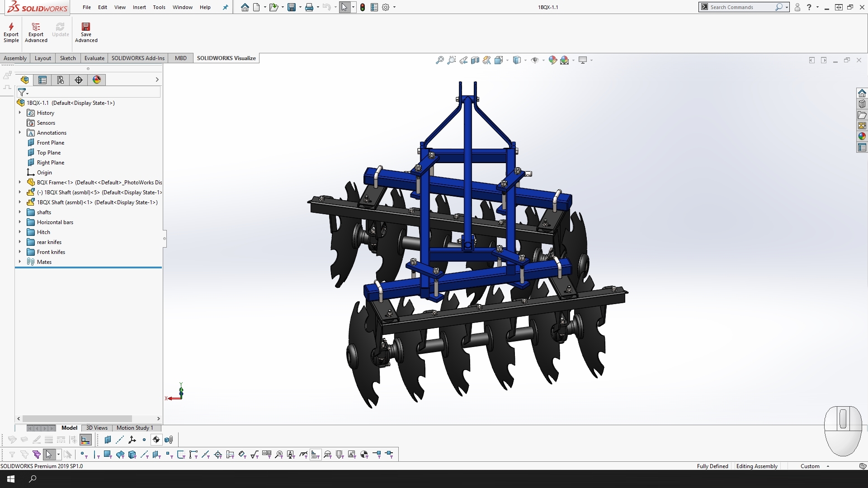Open the Save button dropdown arrow
Screen dimensions: 868x488
pos(300,7)
